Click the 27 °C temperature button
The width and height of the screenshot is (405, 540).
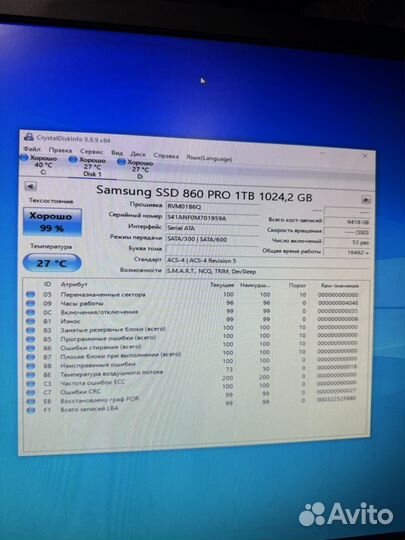[x=52, y=263]
